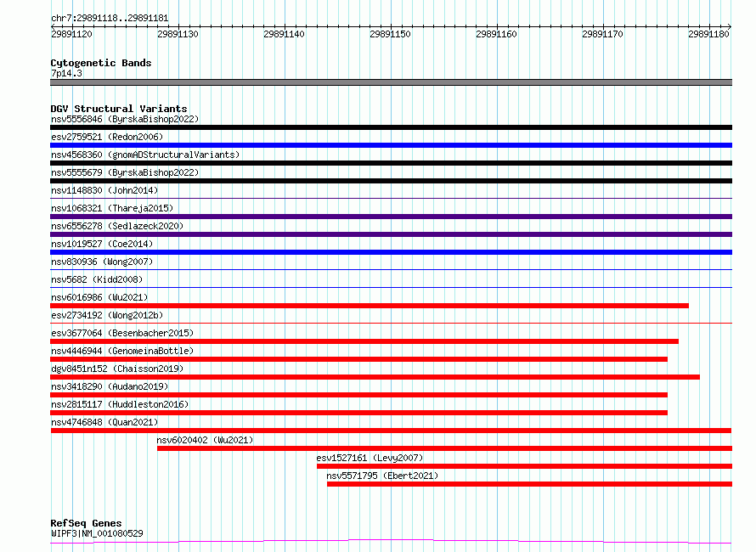Click the purple bar under nsv6556278
This screenshot has height=552, width=756.
click(x=391, y=234)
